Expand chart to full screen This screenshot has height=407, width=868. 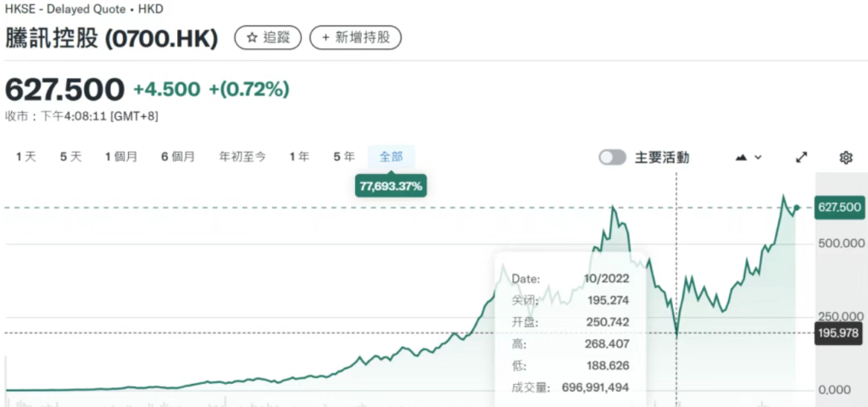[802, 157]
